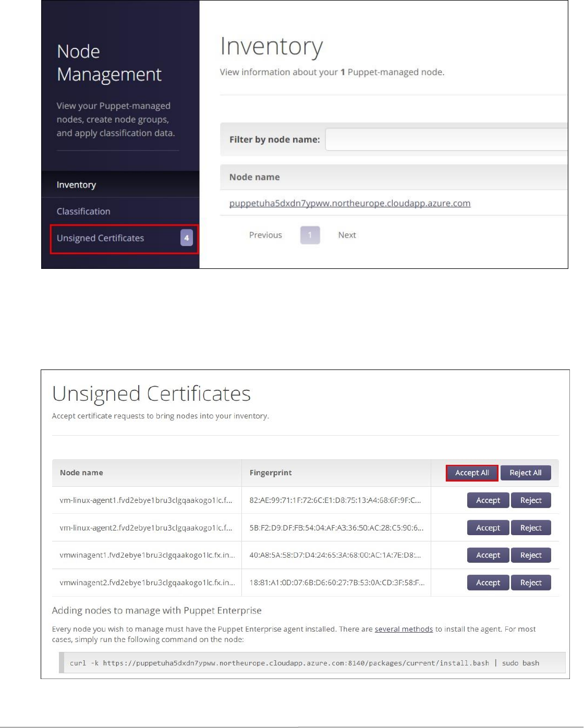
Task: Reject the vmwinagent1 certificate
Action: click(x=531, y=556)
